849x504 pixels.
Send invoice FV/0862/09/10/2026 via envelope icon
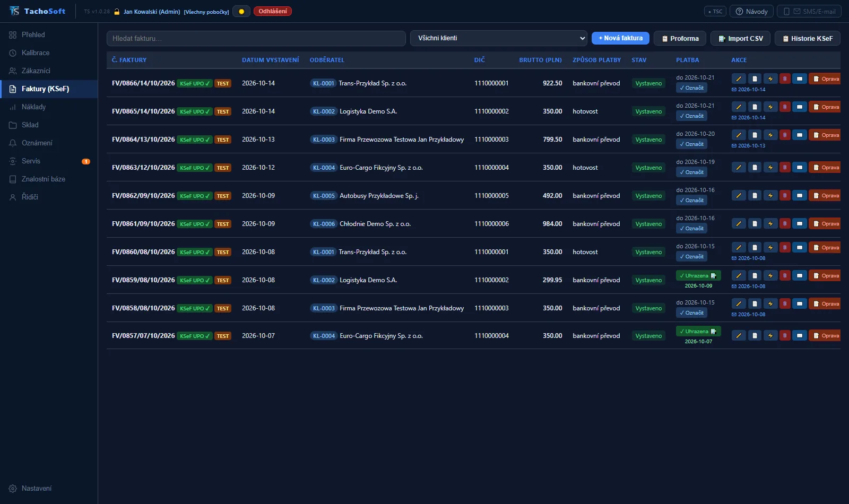click(800, 195)
